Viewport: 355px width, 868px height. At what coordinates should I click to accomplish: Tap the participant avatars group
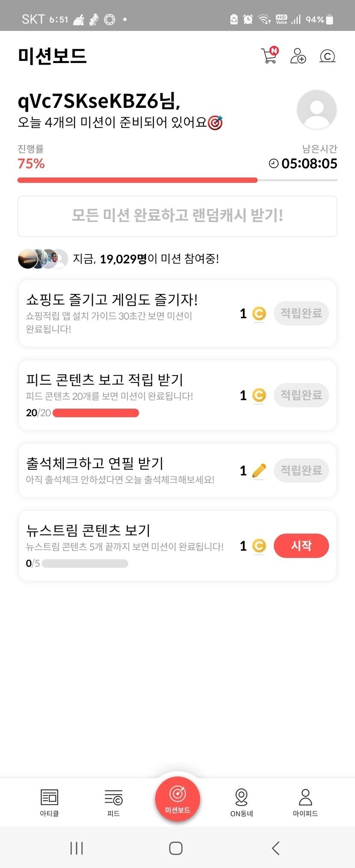point(43,258)
